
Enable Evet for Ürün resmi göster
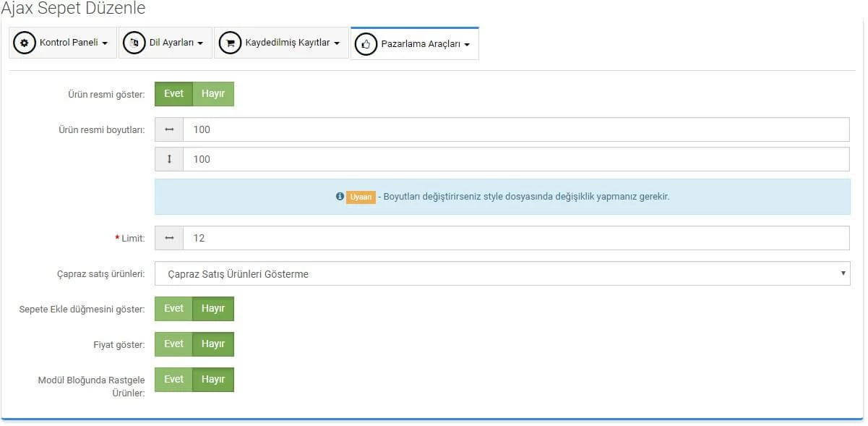click(173, 93)
